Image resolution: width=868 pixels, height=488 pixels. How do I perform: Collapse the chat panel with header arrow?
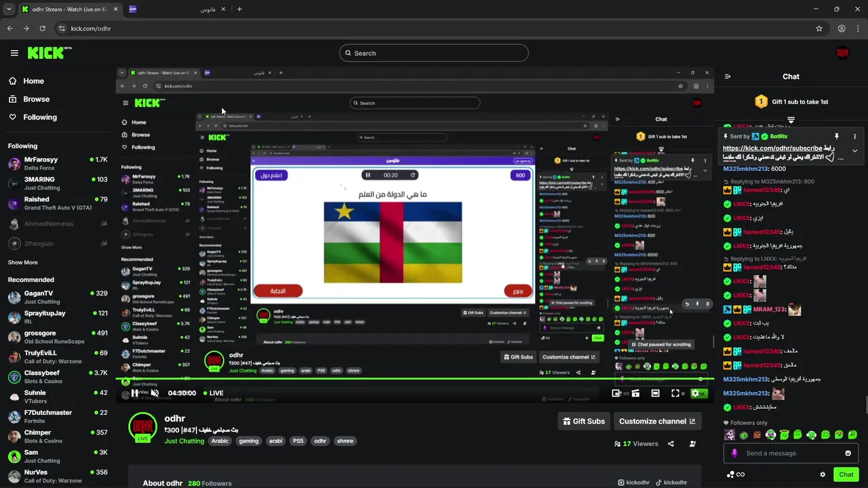728,77
